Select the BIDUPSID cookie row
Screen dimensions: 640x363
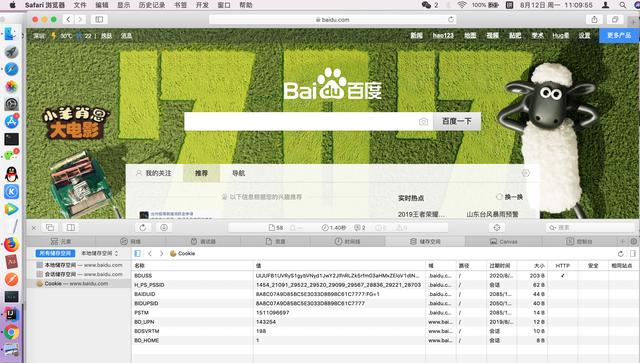click(x=386, y=303)
